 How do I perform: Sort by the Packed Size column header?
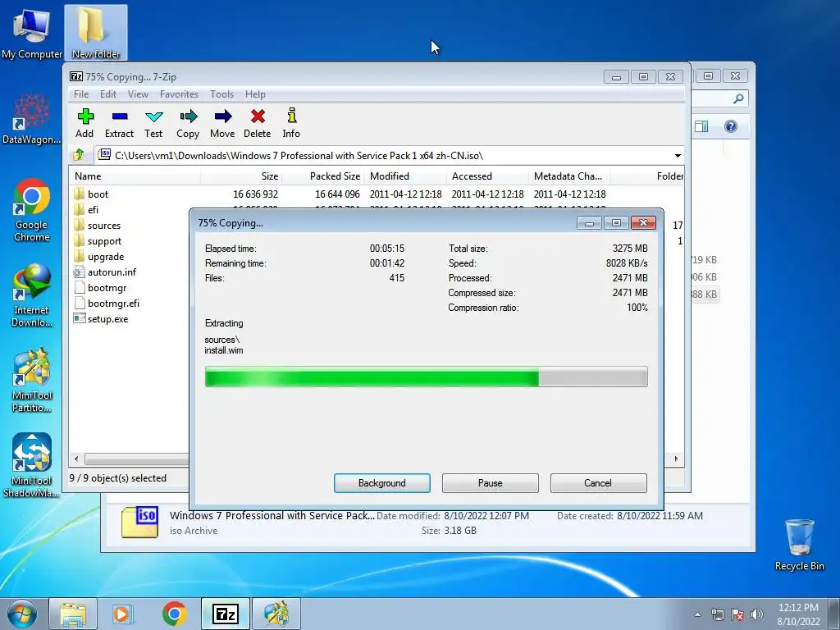pos(323,176)
